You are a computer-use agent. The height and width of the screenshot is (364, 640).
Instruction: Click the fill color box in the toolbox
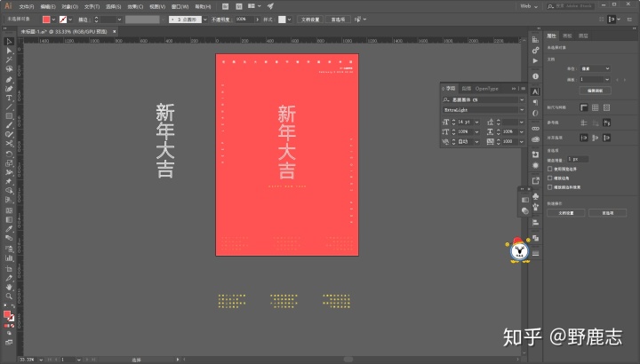point(7,314)
